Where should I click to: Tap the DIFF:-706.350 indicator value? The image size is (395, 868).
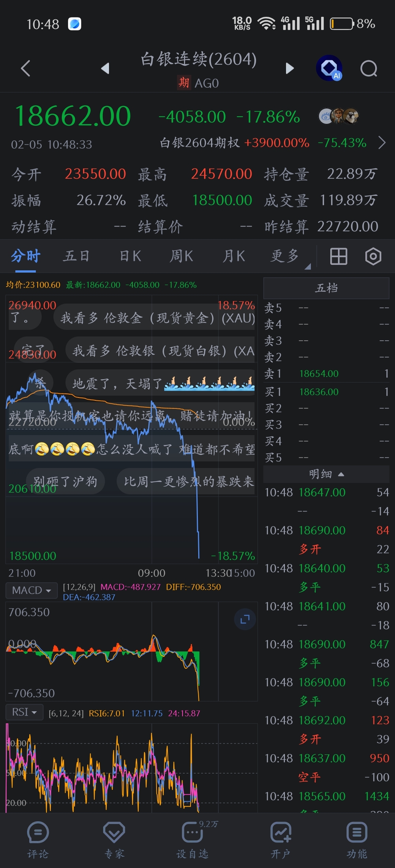point(193,587)
